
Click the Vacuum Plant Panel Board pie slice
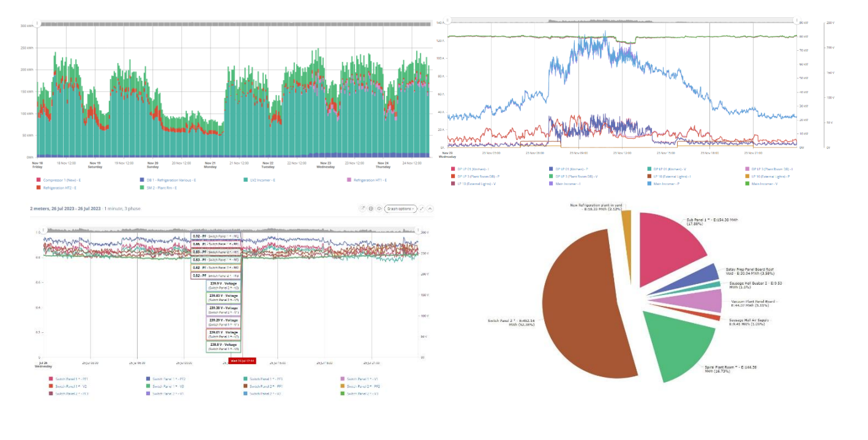[x=695, y=301]
